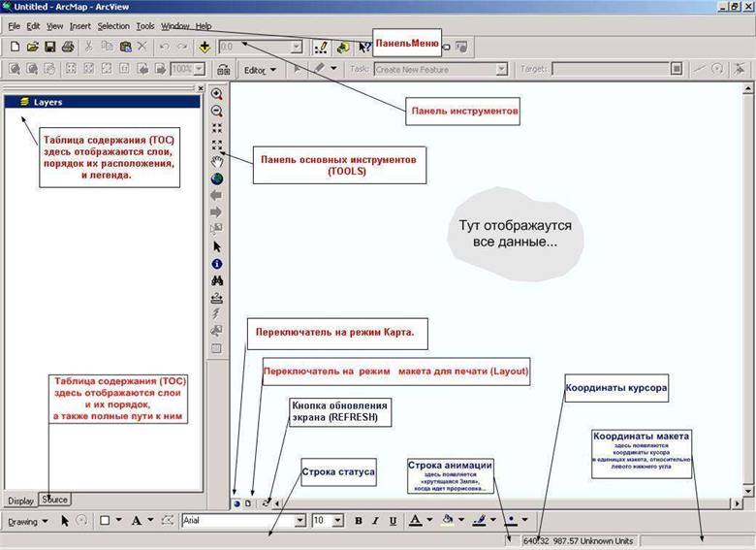Switch to Data View globe button

click(x=236, y=503)
